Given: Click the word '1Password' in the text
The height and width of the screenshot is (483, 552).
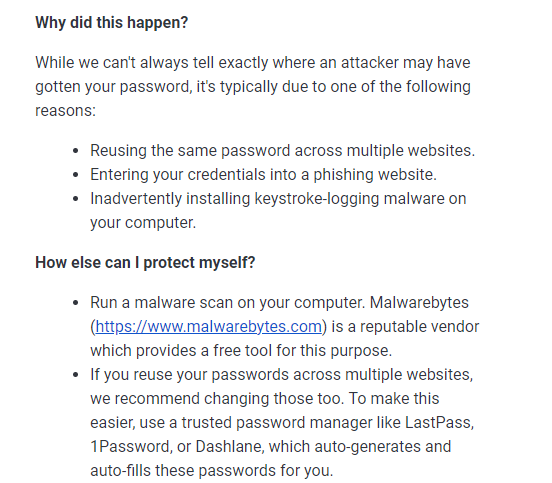Looking at the screenshot, I should pyautogui.click(x=130, y=446).
